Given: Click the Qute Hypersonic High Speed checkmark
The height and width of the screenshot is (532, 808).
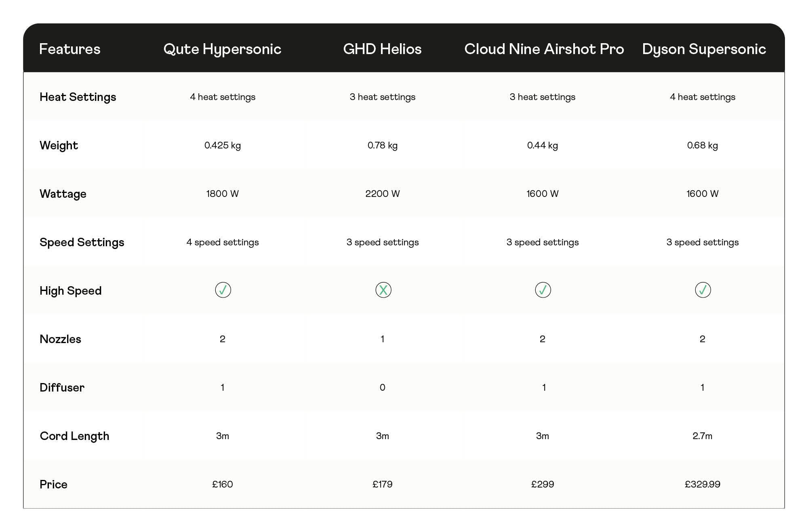Looking at the screenshot, I should click(223, 290).
